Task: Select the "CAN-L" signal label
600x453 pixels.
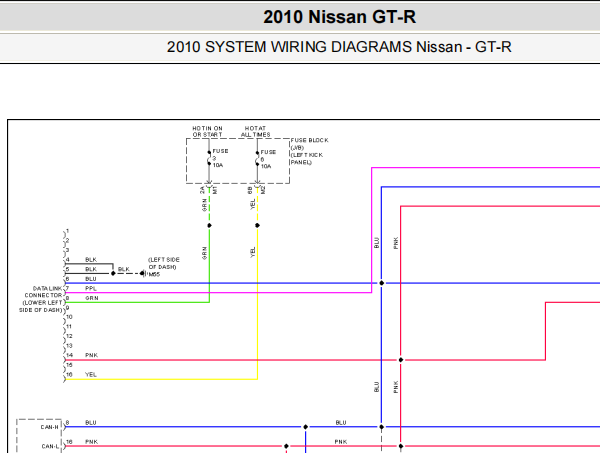Action: (x=50, y=446)
